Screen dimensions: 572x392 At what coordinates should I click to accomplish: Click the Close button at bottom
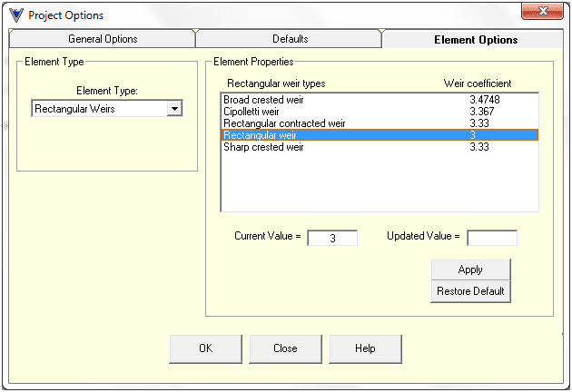pyautogui.click(x=285, y=348)
